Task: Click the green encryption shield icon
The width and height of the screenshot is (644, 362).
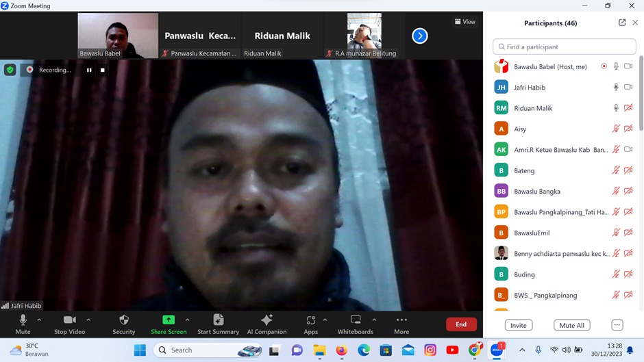Action: [10, 70]
